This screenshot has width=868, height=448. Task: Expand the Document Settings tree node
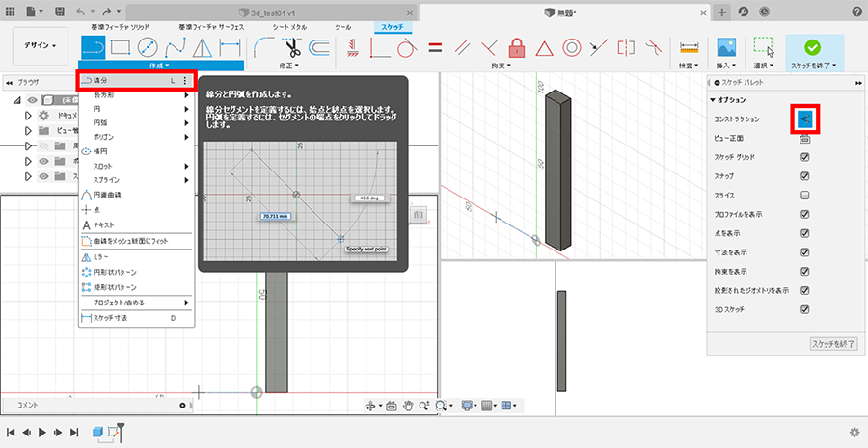point(28,117)
